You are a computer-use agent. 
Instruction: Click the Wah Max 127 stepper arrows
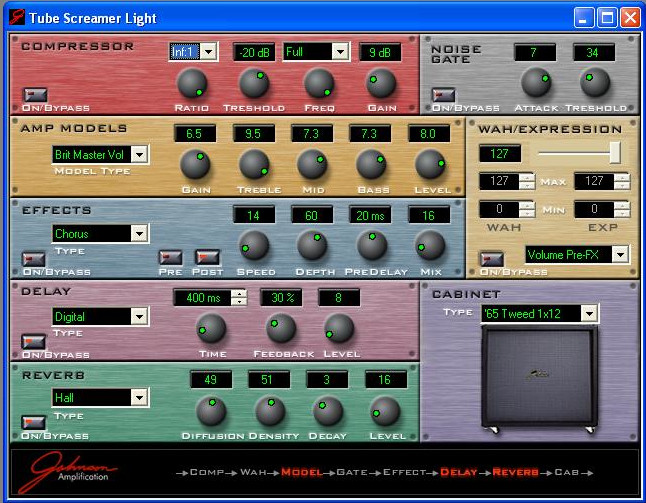click(527, 181)
